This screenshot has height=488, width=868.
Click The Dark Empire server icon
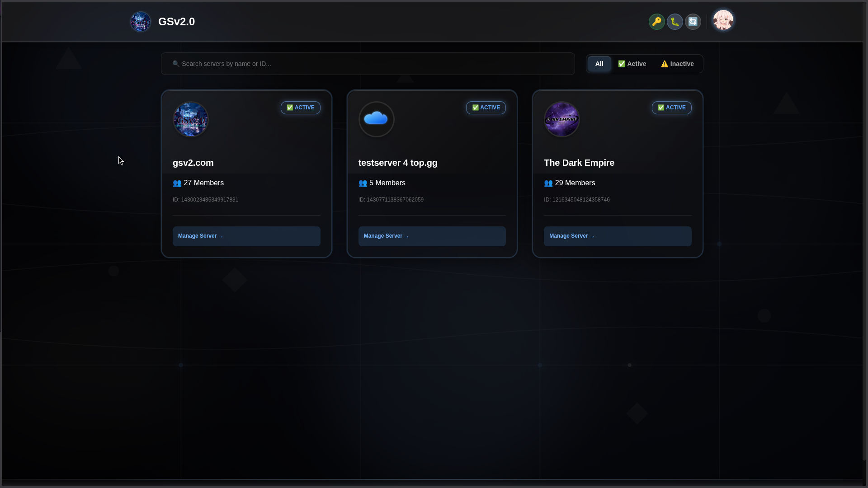coord(561,119)
